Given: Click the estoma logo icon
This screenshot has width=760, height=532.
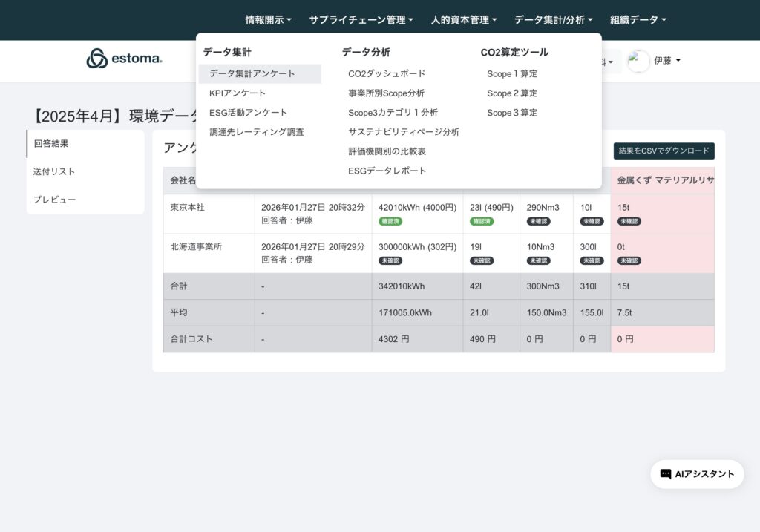Looking at the screenshot, I should [97, 59].
